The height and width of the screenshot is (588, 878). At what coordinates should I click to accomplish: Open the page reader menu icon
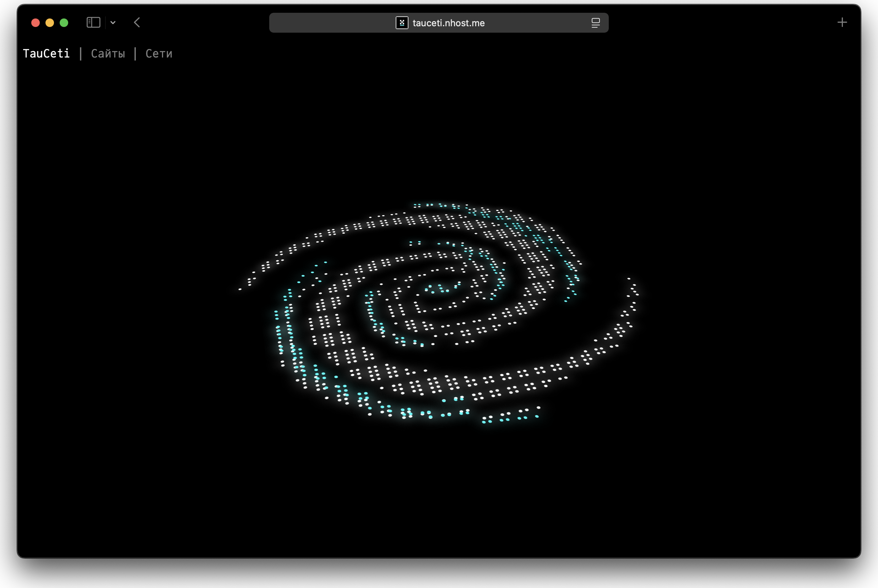(x=595, y=23)
